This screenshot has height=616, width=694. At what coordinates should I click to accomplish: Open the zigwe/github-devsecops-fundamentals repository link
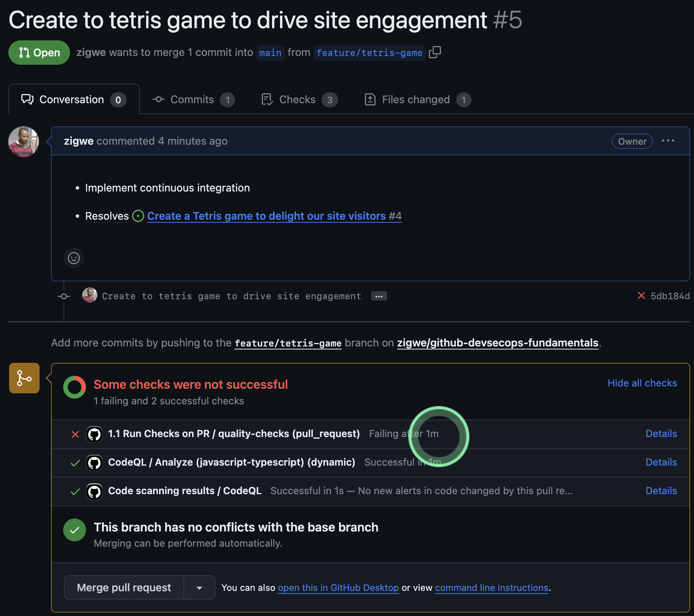pyautogui.click(x=498, y=343)
